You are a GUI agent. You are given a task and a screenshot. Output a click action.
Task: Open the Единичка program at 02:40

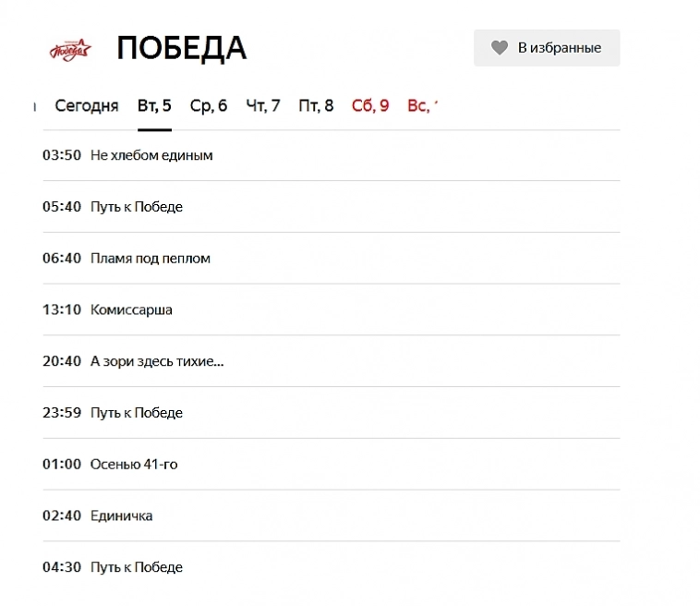click(121, 516)
